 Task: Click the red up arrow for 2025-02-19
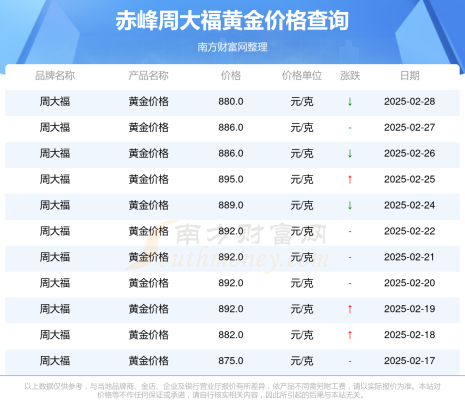(350, 309)
